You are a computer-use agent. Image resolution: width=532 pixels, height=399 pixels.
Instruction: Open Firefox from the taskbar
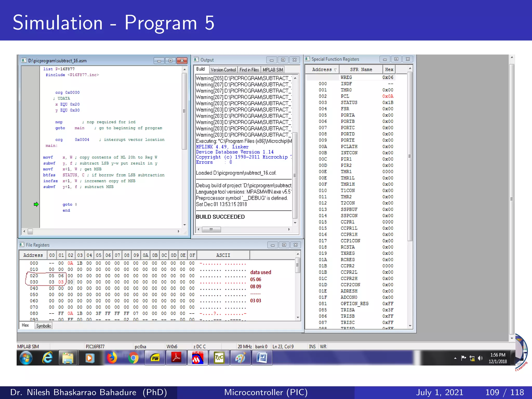112,358
